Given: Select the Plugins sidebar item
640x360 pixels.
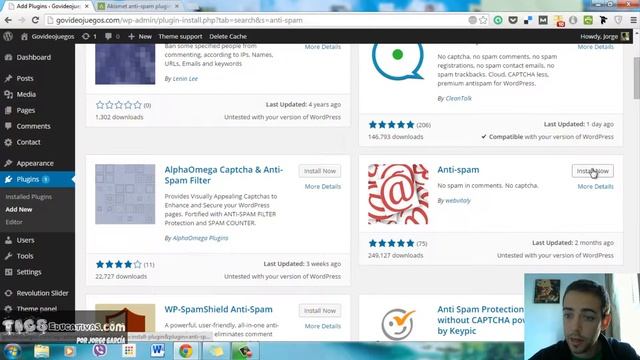Looking at the screenshot, I should (x=37, y=179).
